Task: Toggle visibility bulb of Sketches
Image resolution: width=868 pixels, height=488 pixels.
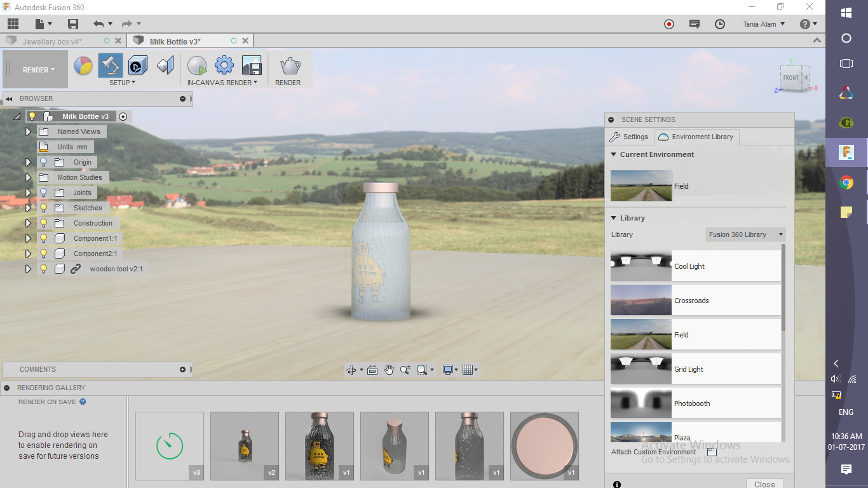Action: coord(44,208)
